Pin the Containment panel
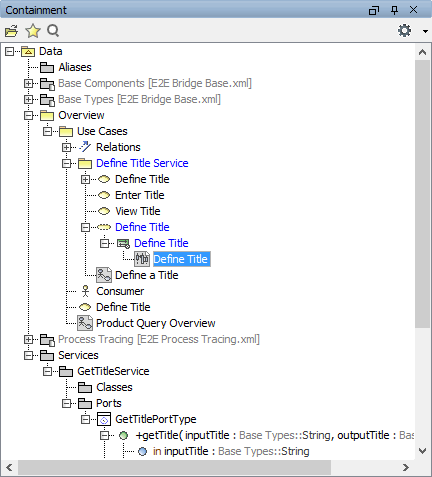The image size is (432, 477). [x=394, y=10]
